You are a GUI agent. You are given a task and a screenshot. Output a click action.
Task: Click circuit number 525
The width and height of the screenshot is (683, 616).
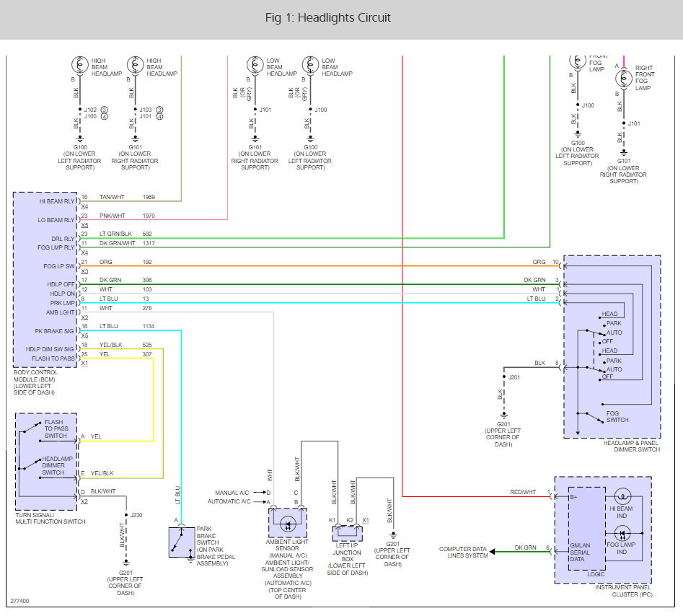click(x=147, y=345)
